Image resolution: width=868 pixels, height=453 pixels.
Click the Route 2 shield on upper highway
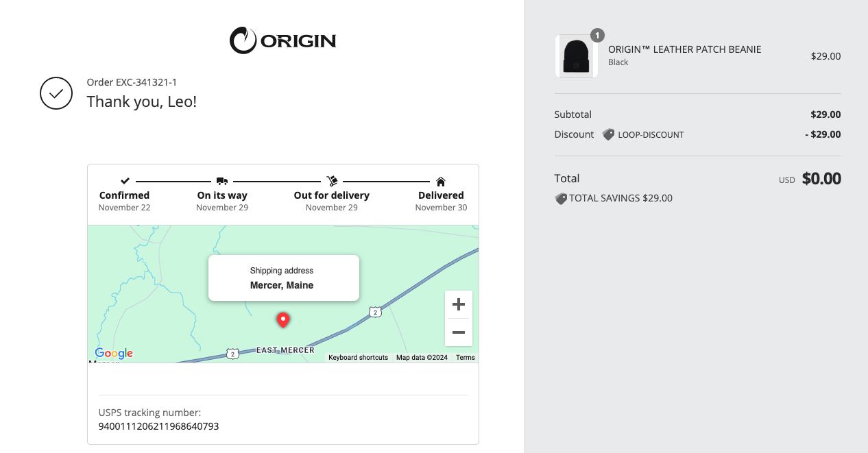374,313
